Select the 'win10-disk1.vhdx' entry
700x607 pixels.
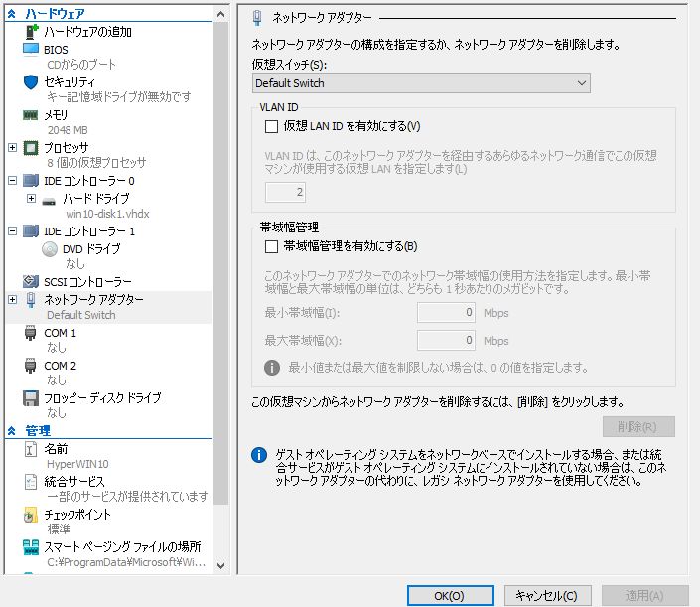107,214
